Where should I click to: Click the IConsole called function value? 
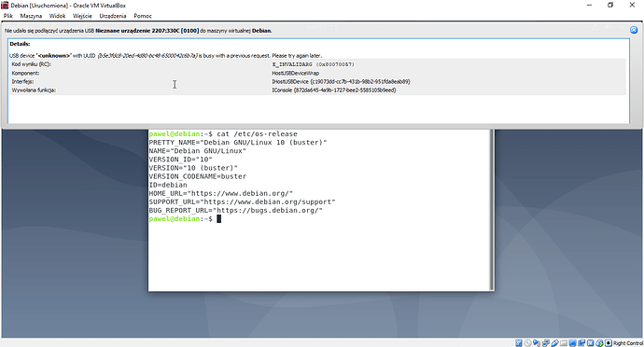[x=334, y=90]
